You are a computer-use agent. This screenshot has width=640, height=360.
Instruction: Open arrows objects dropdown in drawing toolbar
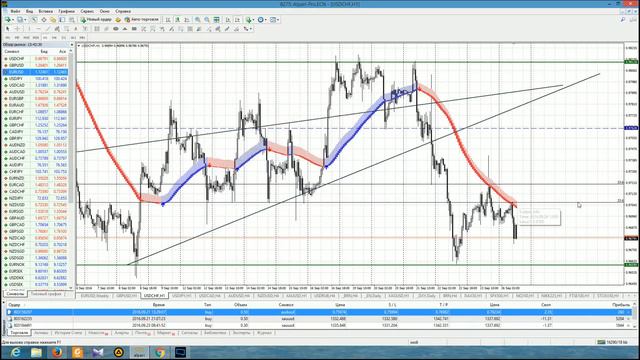click(251, 29)
